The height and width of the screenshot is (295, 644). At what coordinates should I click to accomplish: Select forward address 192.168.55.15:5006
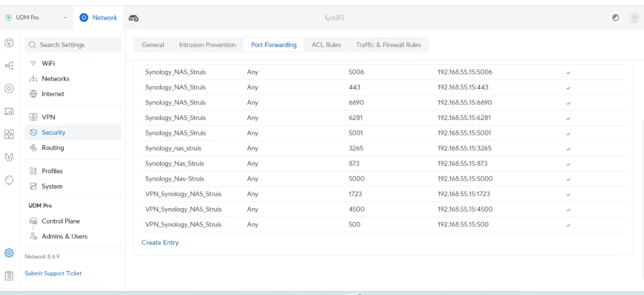[465, 72]
